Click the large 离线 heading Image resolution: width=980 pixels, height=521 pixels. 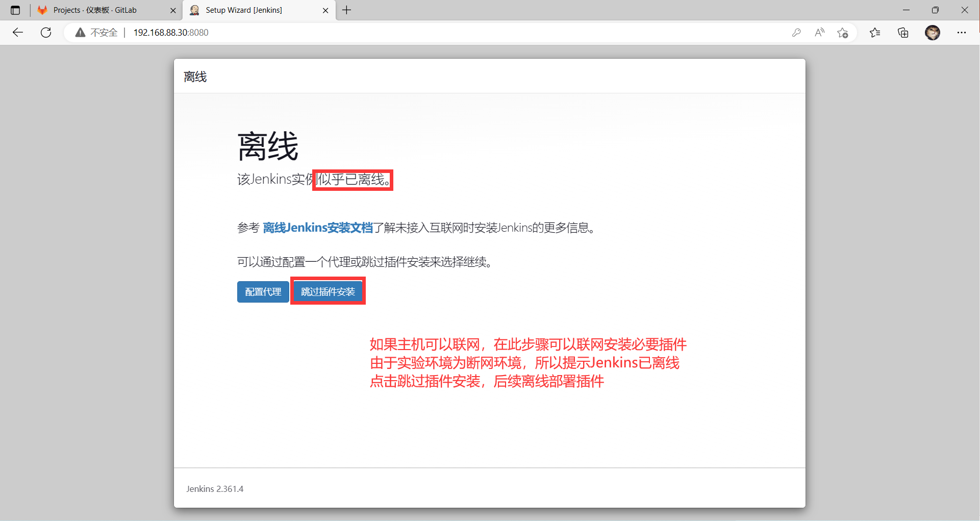268,147
